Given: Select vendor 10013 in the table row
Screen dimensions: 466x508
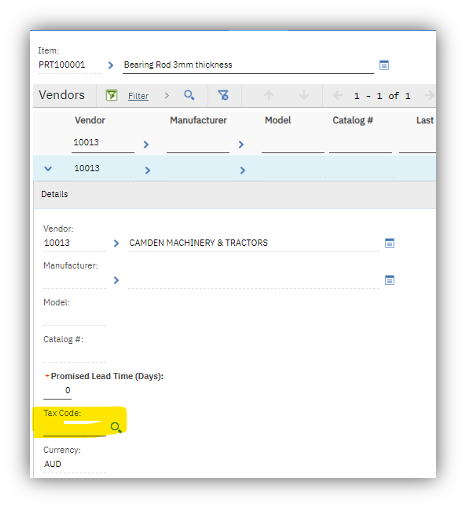Looking at the screenshot, I should pyautogui.click(x=87, y=168).
